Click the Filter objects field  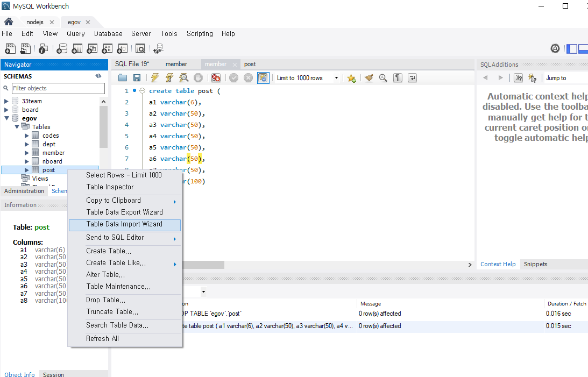(58, 88)
